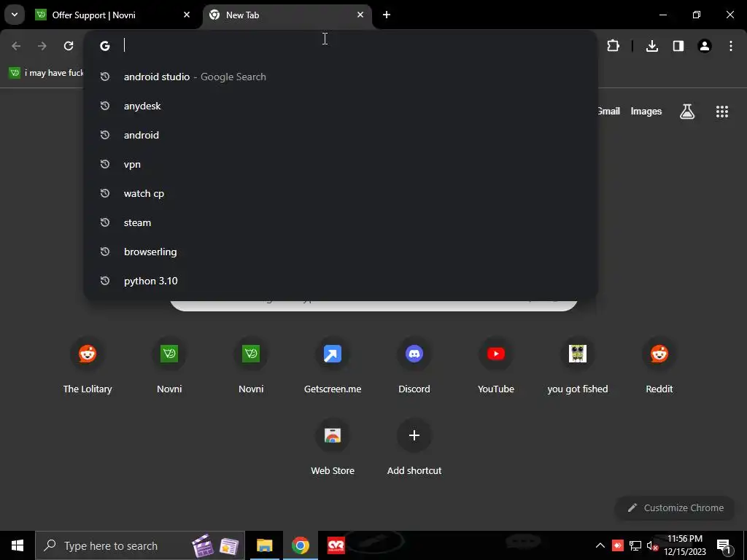The width and height of the screenshot is (747, 560).
Task: Click history clock icon beside 'browserling'
Action: (105, 252)
